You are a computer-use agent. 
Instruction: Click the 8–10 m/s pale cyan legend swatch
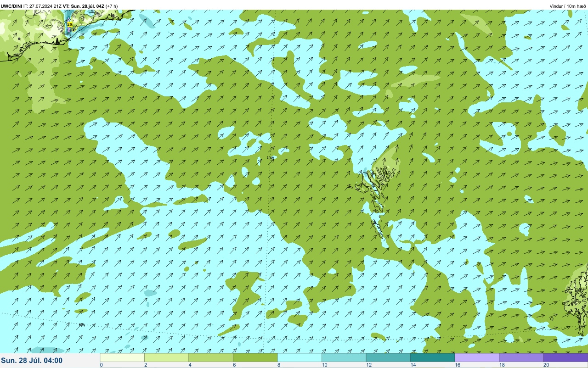point(300,357)
